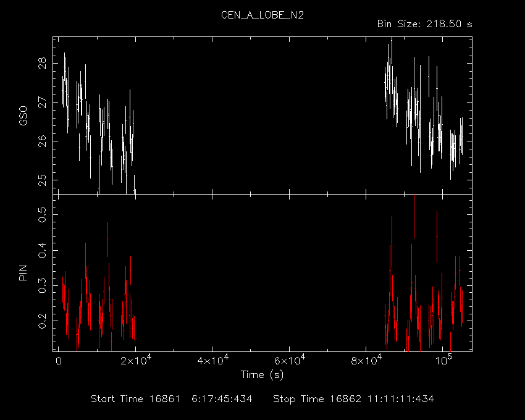
Task: Click the GSO axis tick label 26
Action: pyautogui.click(x=43, y=141)
